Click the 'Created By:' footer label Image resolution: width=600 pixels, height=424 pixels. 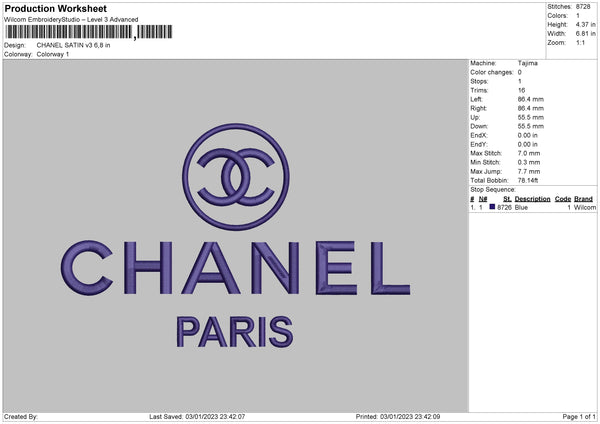pos(21,416)
